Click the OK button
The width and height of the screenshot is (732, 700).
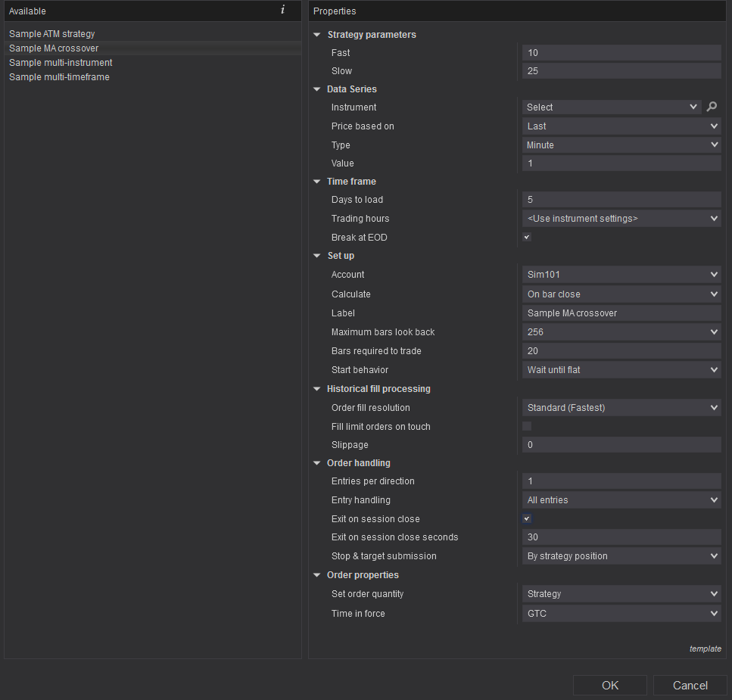(610, 686)
